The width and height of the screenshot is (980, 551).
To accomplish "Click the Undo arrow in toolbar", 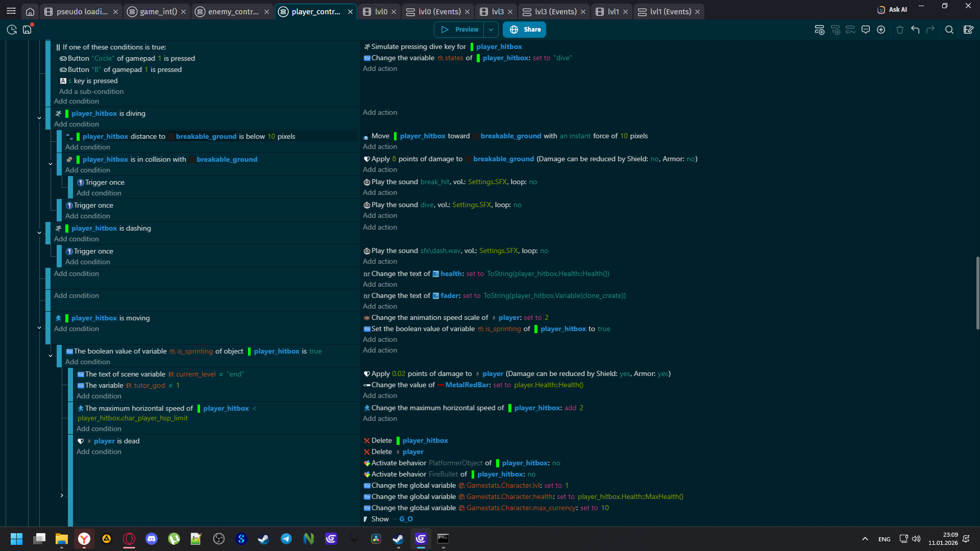I will click(x=915, y=30).
